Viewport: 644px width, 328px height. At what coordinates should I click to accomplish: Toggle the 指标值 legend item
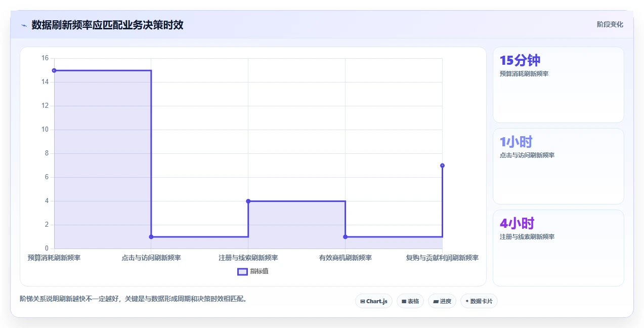coord(253,271)
